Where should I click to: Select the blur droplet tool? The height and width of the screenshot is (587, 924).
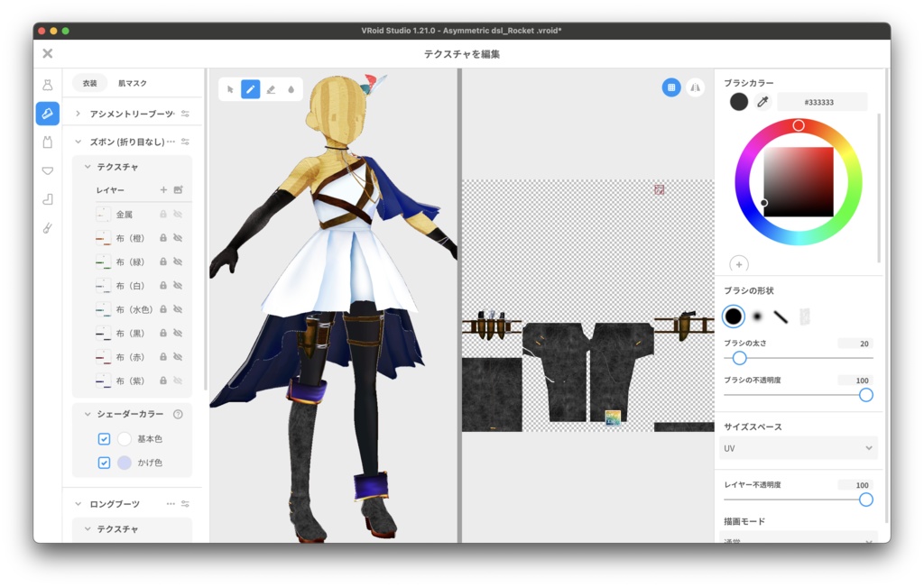(291, 90)
